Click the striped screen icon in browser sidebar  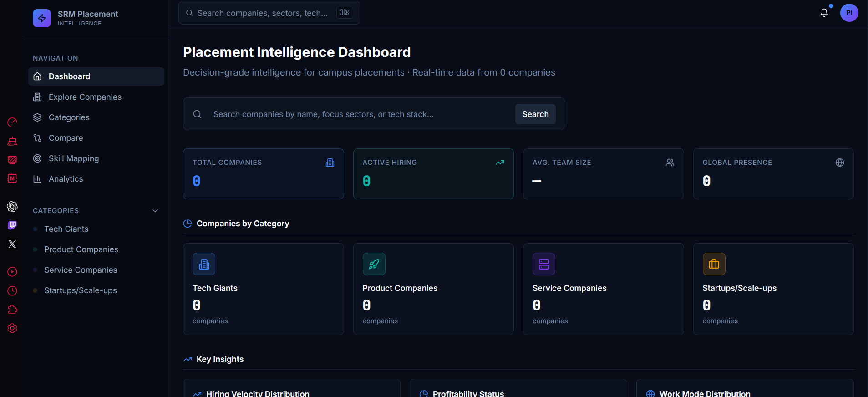[x=12, y=160]
